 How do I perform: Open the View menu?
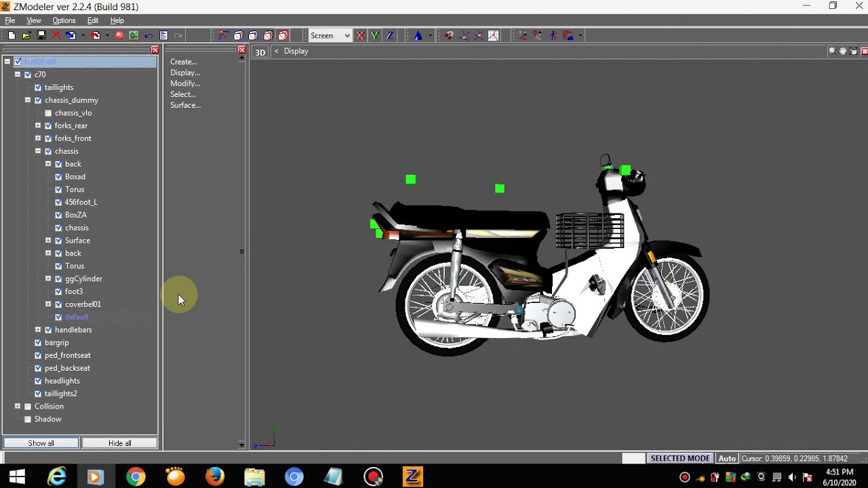pos(34,20)
